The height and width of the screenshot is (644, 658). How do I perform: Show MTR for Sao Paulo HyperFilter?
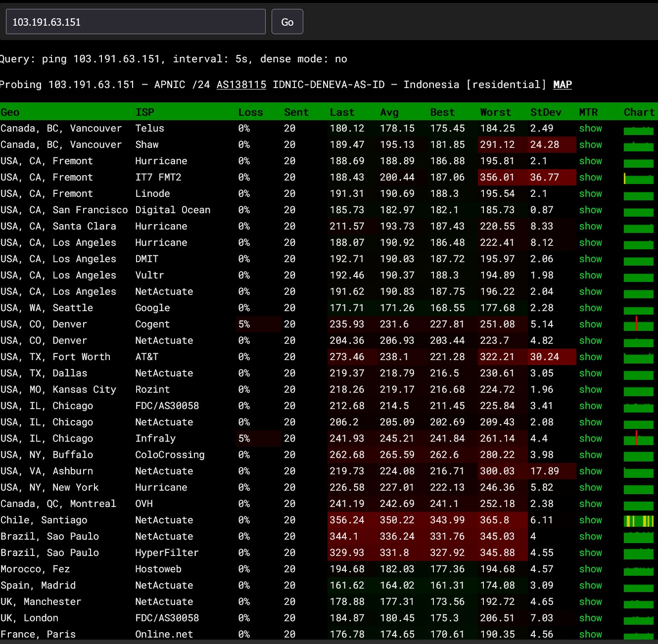(591, 552)
